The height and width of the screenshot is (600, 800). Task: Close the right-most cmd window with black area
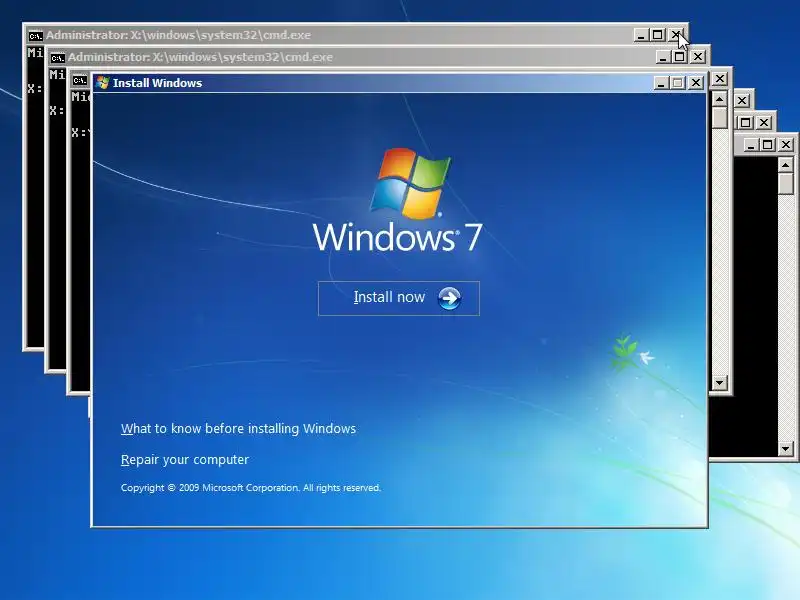(786, 145)
